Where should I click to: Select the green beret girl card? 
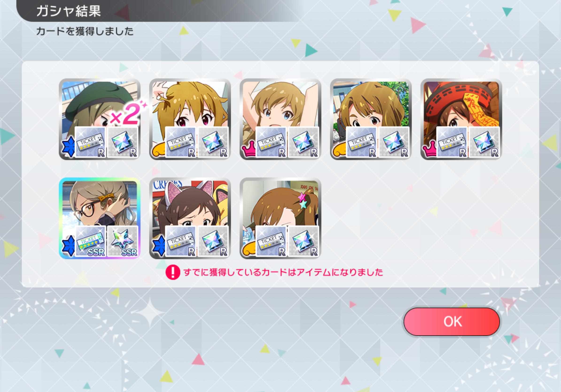100,119
